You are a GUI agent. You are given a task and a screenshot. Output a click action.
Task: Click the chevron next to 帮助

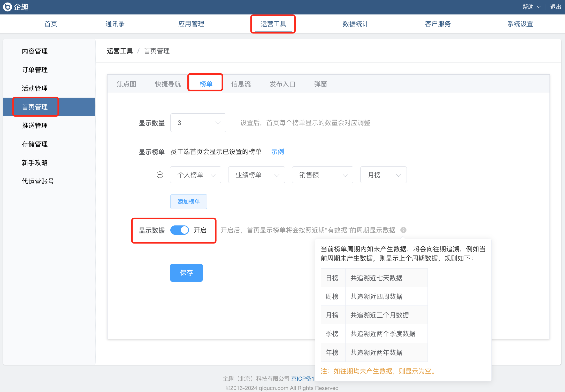[x=539, y=7]
